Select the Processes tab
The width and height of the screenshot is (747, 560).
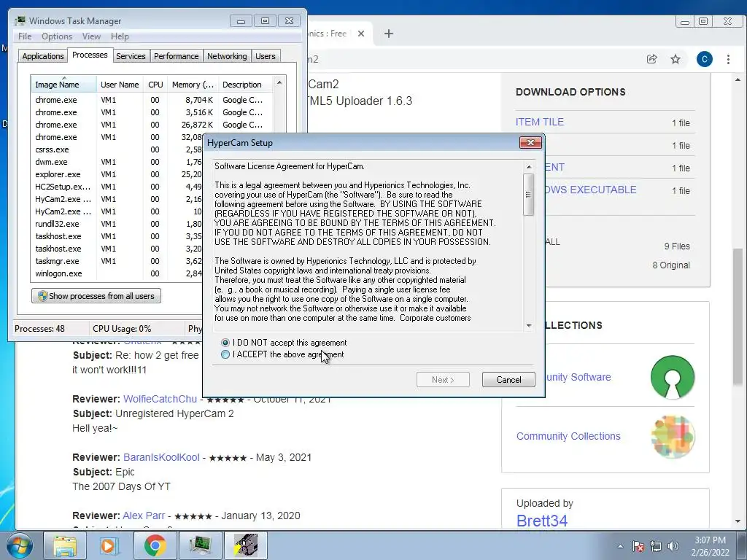90,55
